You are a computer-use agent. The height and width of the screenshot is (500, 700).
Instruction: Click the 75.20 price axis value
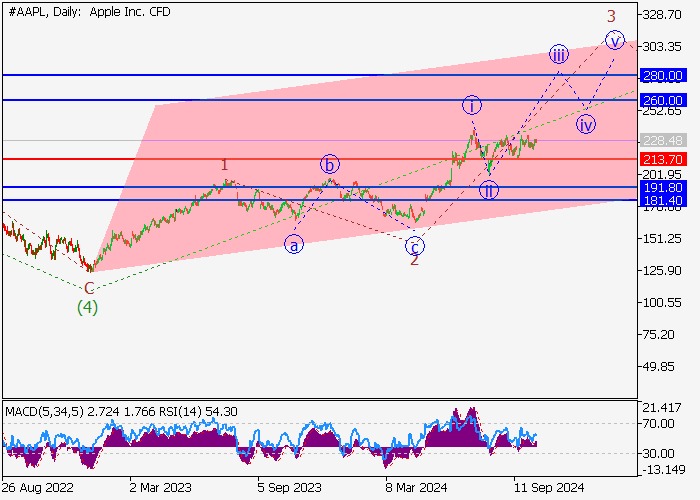pos(658,334)
